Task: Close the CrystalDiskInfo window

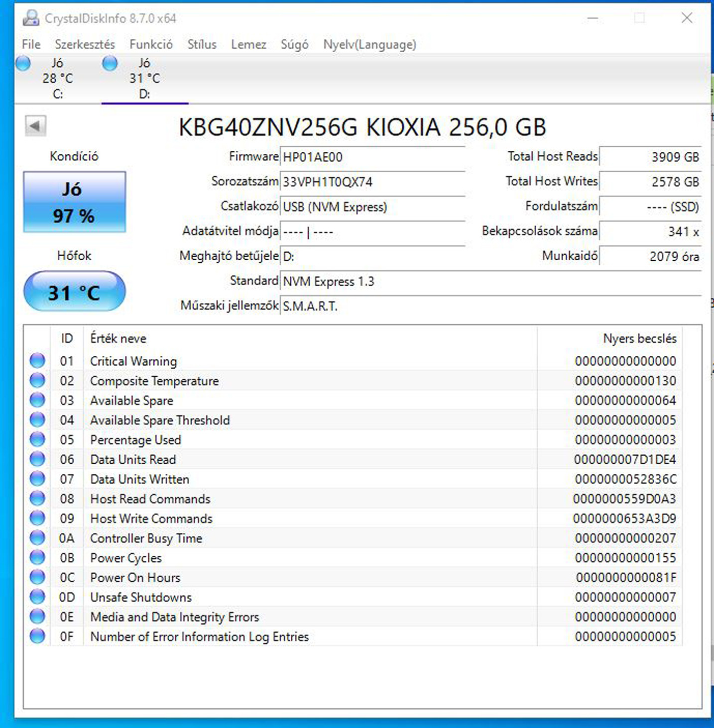Action: tap(687, 18)
